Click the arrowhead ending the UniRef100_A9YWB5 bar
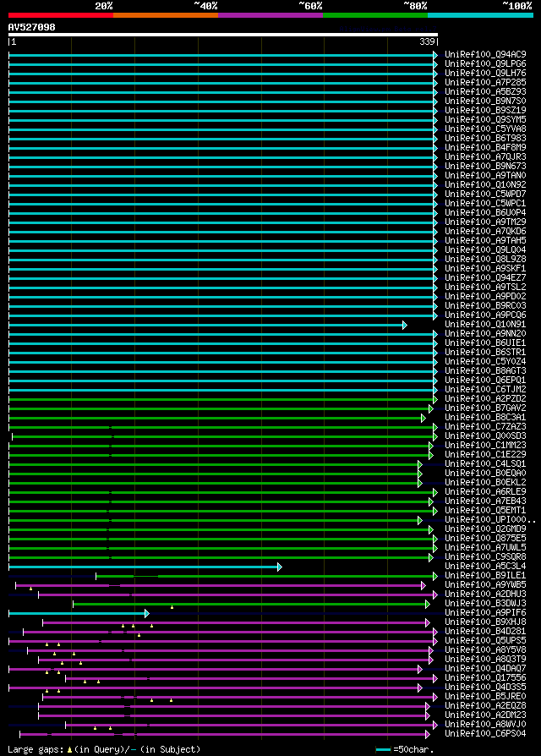The image size is (541, 756). [424, 585]
